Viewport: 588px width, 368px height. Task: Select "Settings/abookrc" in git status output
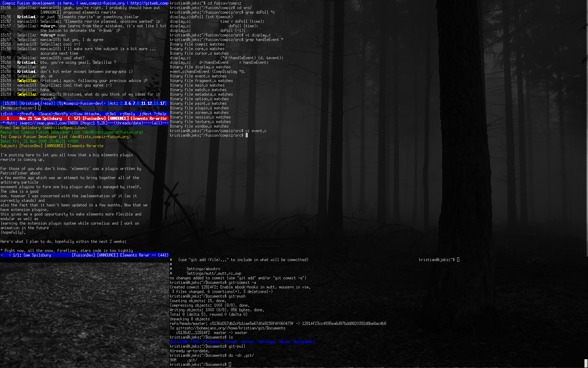(203, 269)
